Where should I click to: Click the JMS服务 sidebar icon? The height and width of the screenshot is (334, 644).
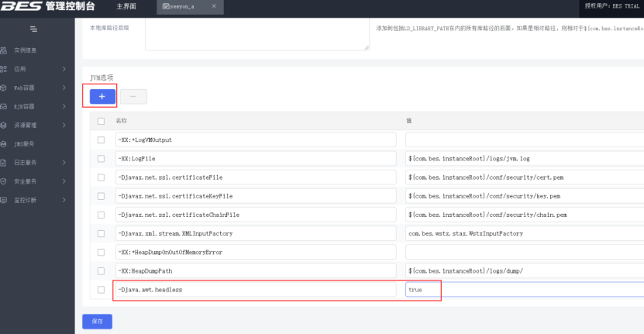click(x=4, y=143)
